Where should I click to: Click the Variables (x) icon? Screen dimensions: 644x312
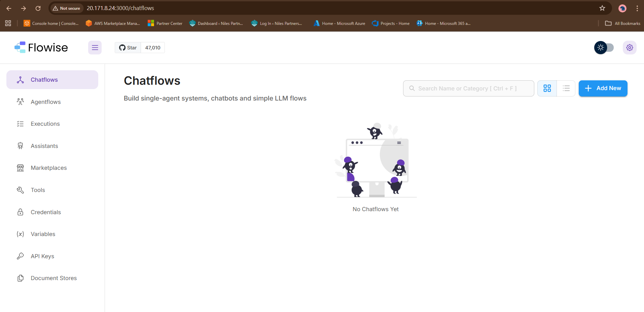pos(21,234)
